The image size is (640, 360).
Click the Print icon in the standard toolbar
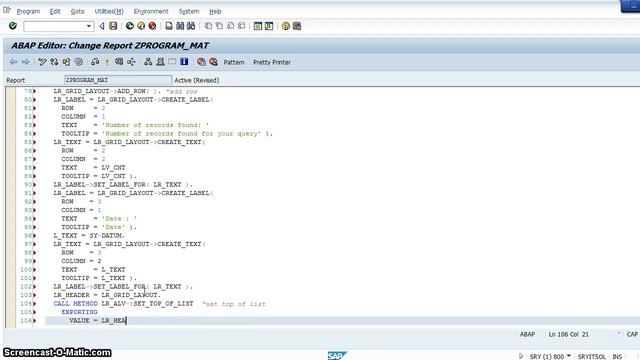coord(169,26)
